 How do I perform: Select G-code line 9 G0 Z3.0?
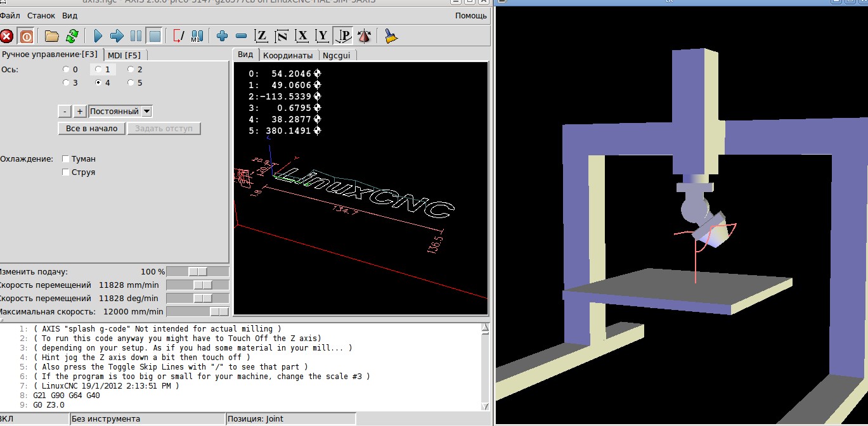click(49, 405)
